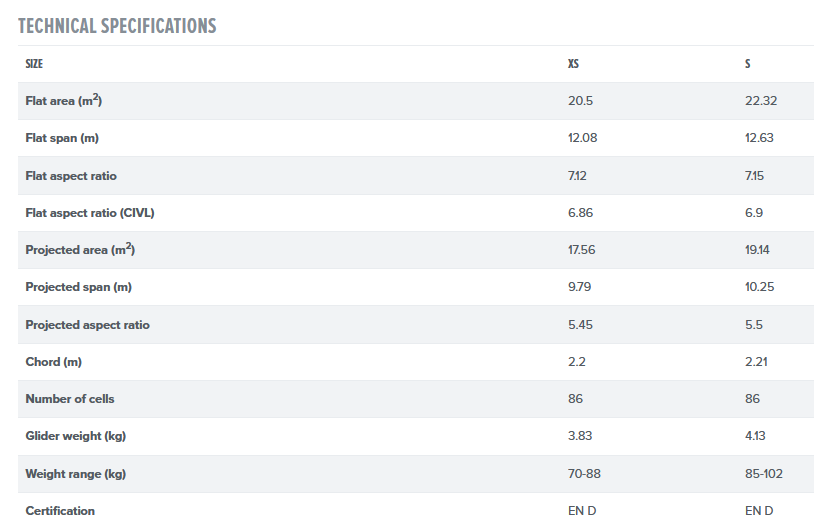Click the XS number of cells value 86

575,399
